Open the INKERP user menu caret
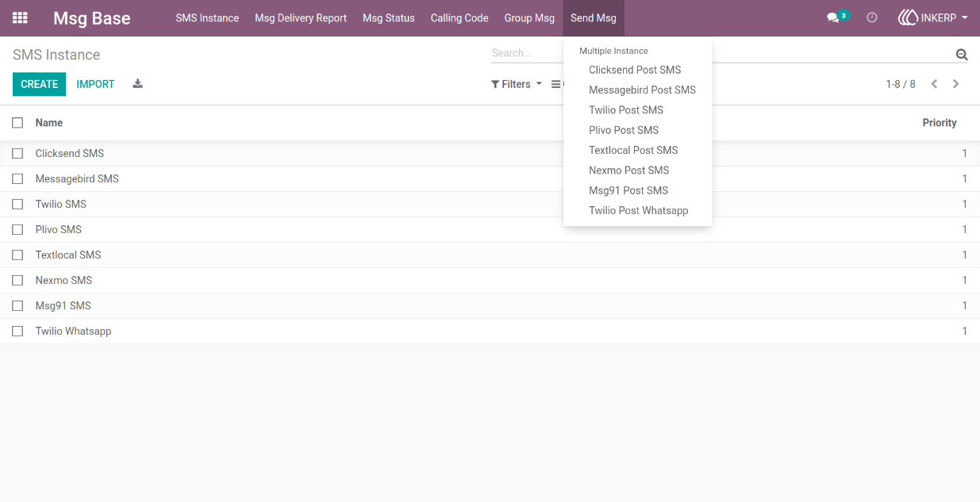 (964, 17)
